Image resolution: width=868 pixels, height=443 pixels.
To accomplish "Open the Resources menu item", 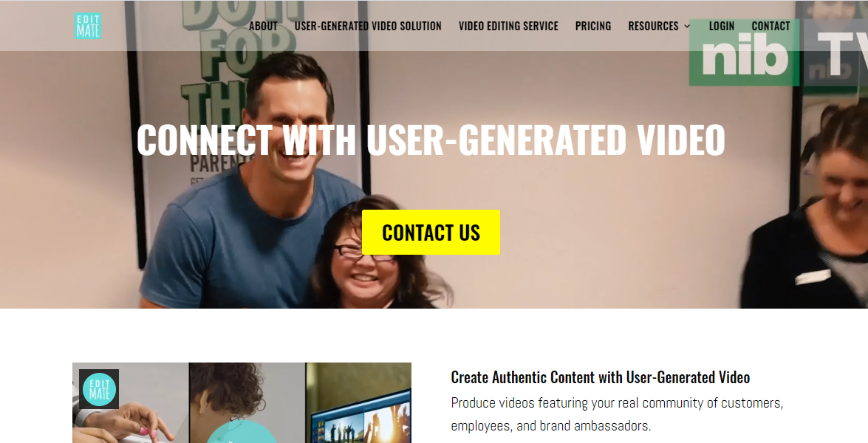I will [653, 26].
